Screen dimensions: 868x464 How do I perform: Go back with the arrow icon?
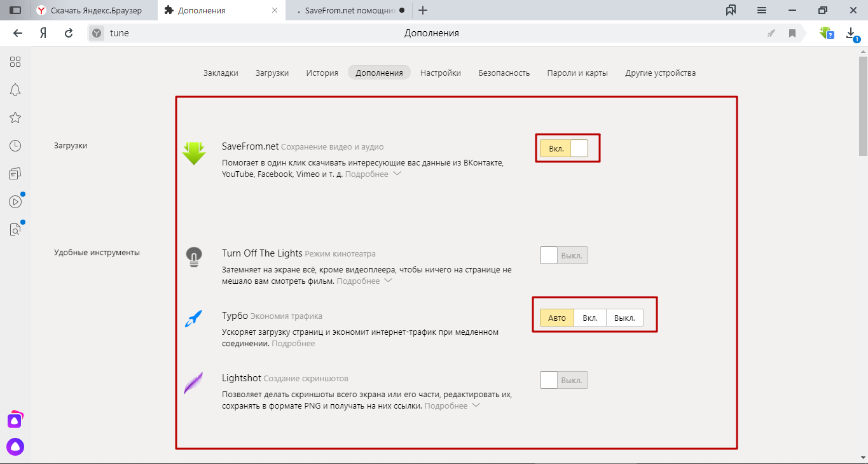tap(18, 33)
